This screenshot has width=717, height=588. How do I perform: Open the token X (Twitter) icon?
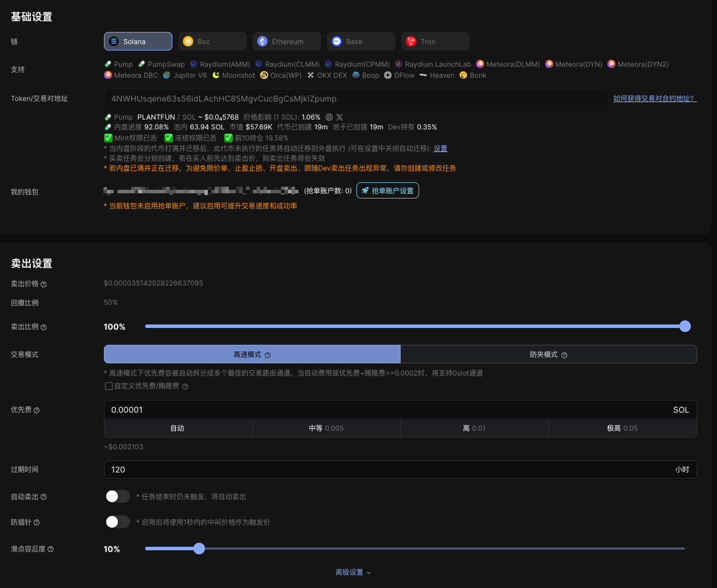(x=340, y=117)
